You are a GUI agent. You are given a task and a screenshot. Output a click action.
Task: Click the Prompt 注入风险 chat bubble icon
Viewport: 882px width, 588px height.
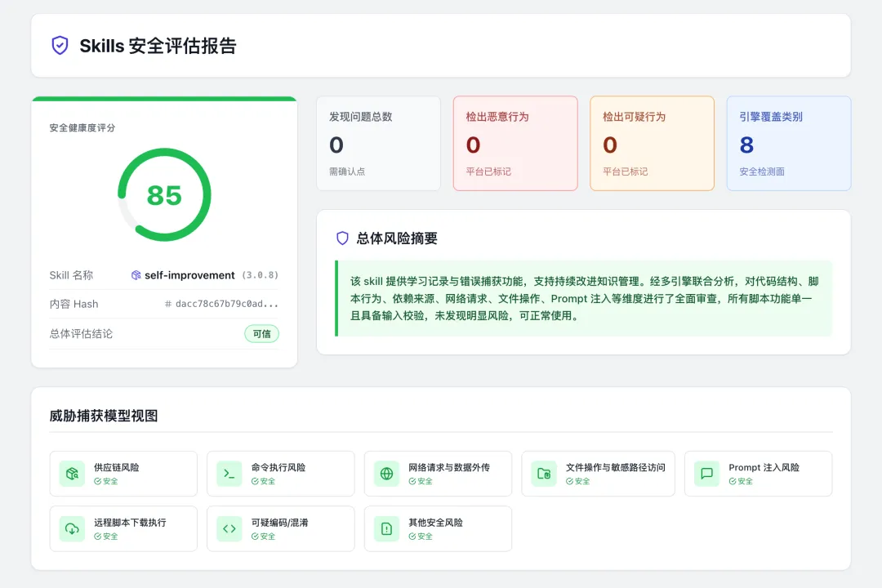[706, 474]
